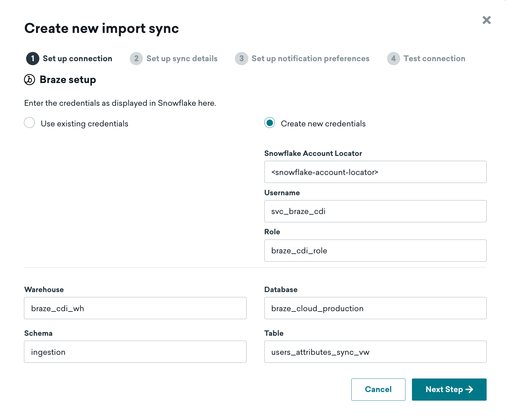Screen dimensions: 506x420
Task: Click the step 3 number circle
Action: point(241,59)
